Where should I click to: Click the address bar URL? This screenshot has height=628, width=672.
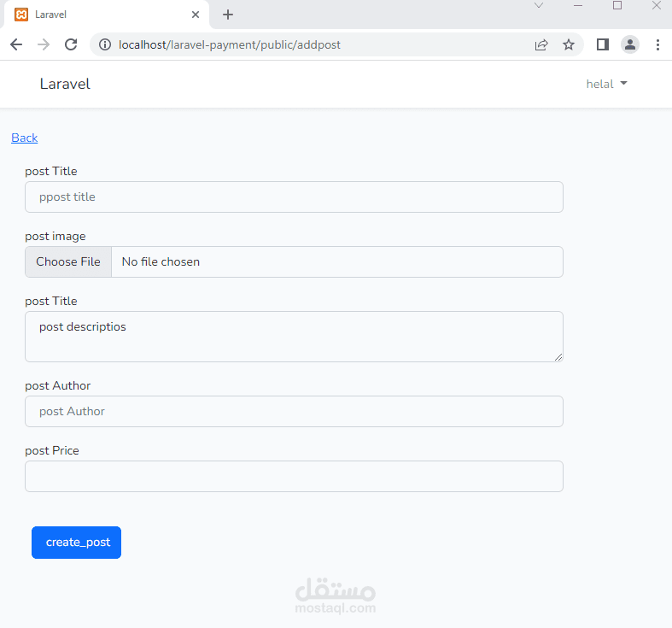230,44
